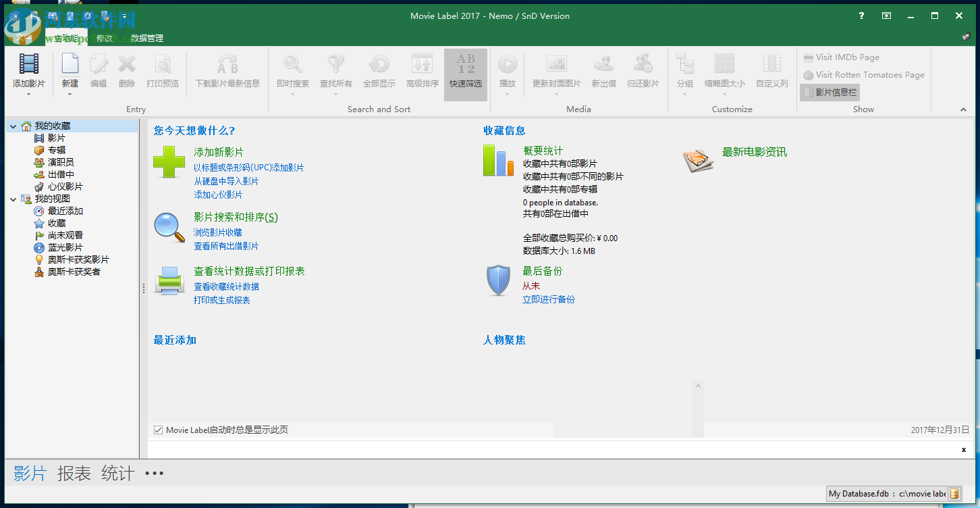980x508 pixels.
Task: Click the 新建 new entry page icon
Action: coord(70,63)
